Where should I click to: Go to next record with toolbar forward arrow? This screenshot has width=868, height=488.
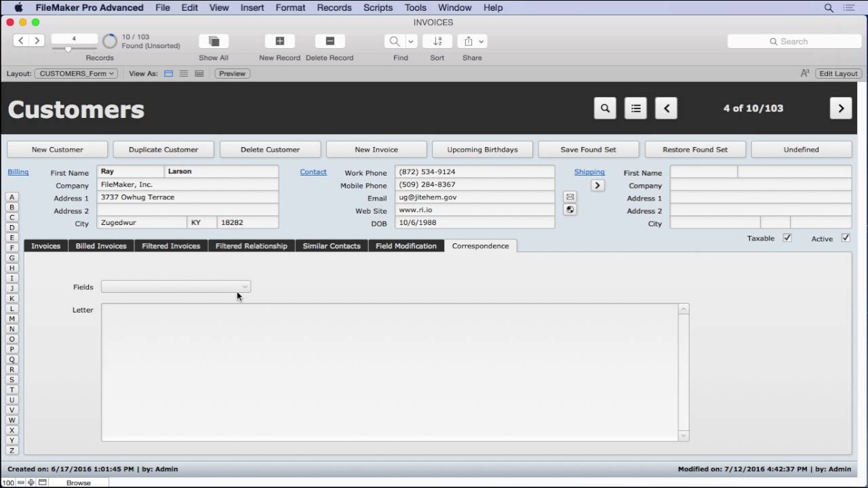[37, 41]
